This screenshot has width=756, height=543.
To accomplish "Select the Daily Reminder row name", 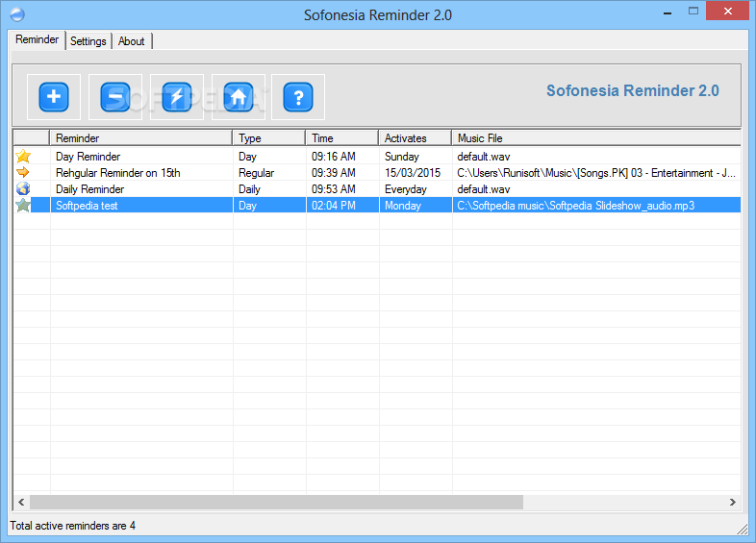I will tap(89, 189).
